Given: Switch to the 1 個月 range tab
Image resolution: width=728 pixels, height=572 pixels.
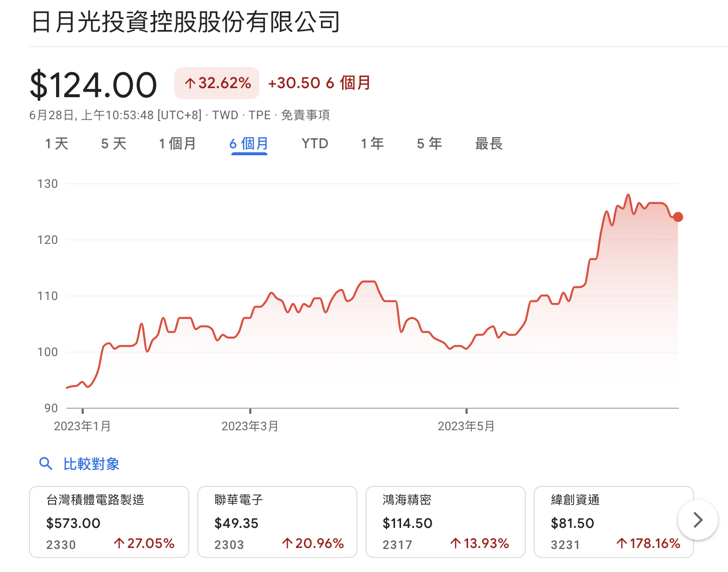Looking at the screenshot, I should pyautogui.click(x=177, y=144).
